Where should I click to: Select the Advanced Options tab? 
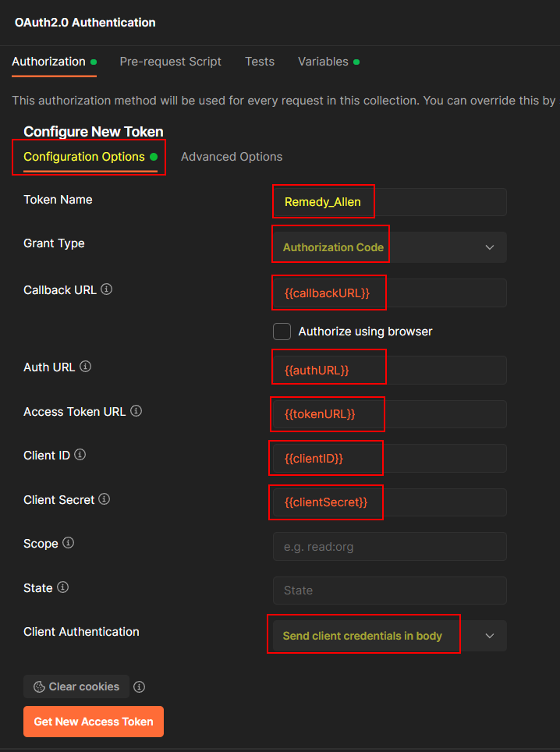tap(231, 157)
